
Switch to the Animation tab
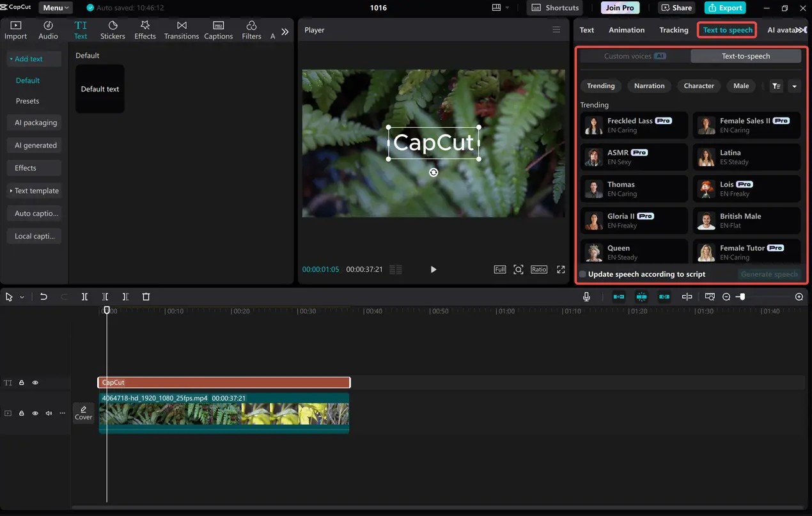click(627, 30)
